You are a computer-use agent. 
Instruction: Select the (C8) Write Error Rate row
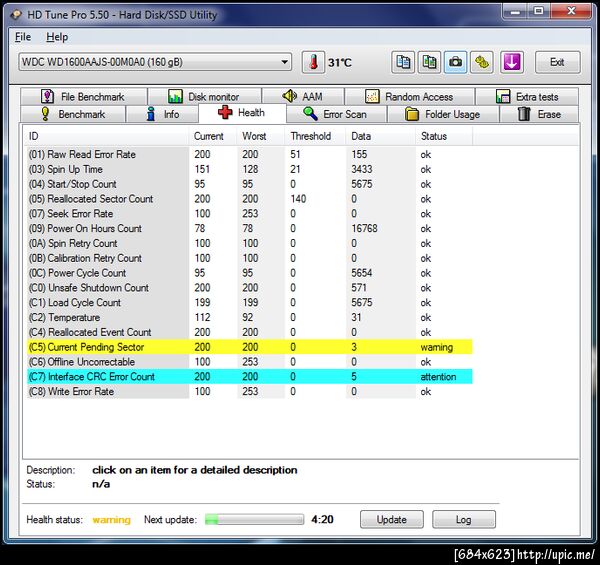(x=249, y=391)
